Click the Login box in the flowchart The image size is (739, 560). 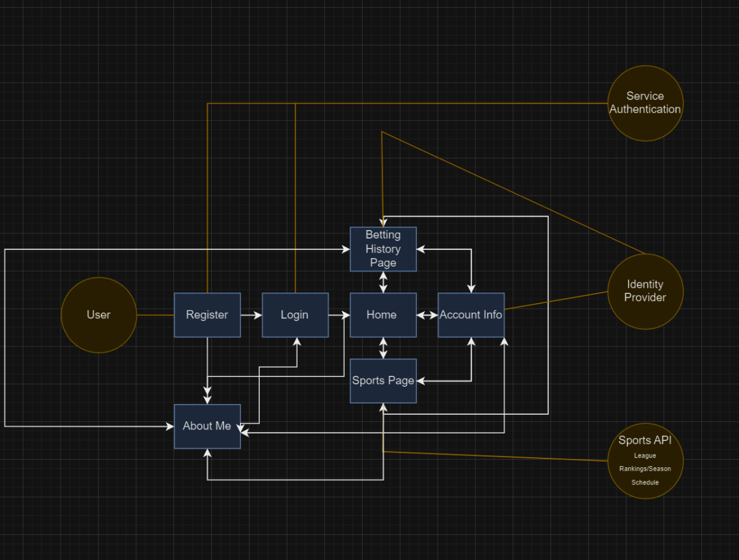(295, 315)
